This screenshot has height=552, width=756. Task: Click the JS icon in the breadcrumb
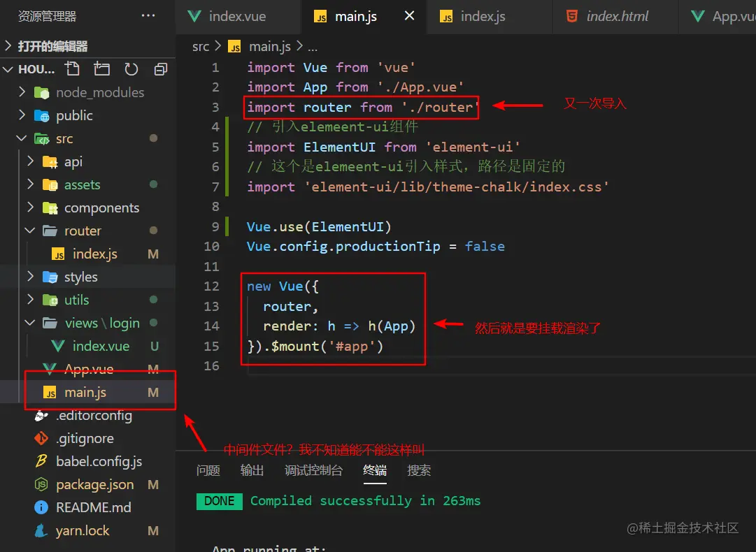pos(235,47)
